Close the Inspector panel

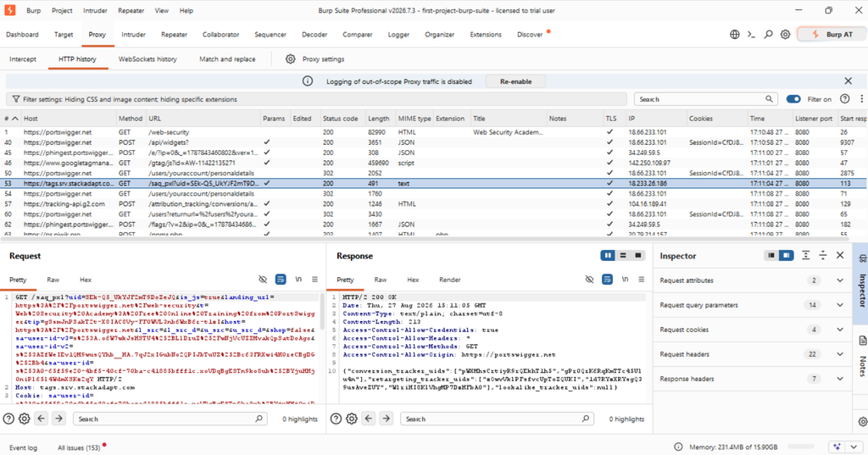point(840,256)
